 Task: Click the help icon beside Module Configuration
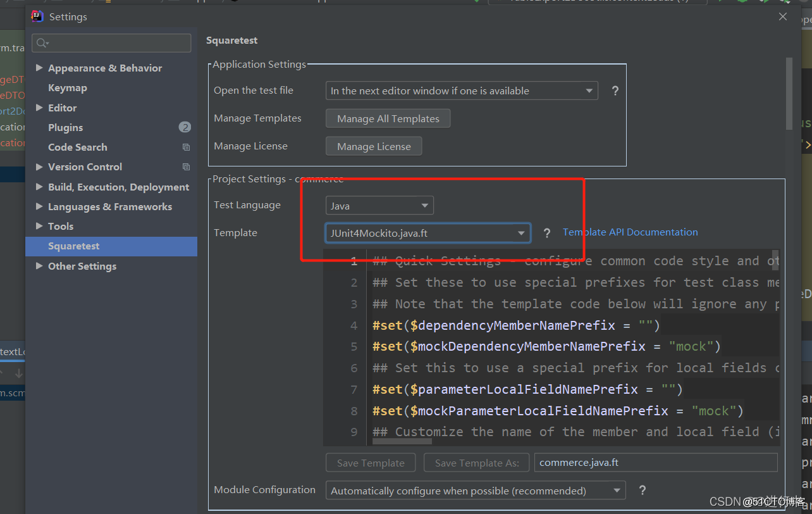(643, 490)
